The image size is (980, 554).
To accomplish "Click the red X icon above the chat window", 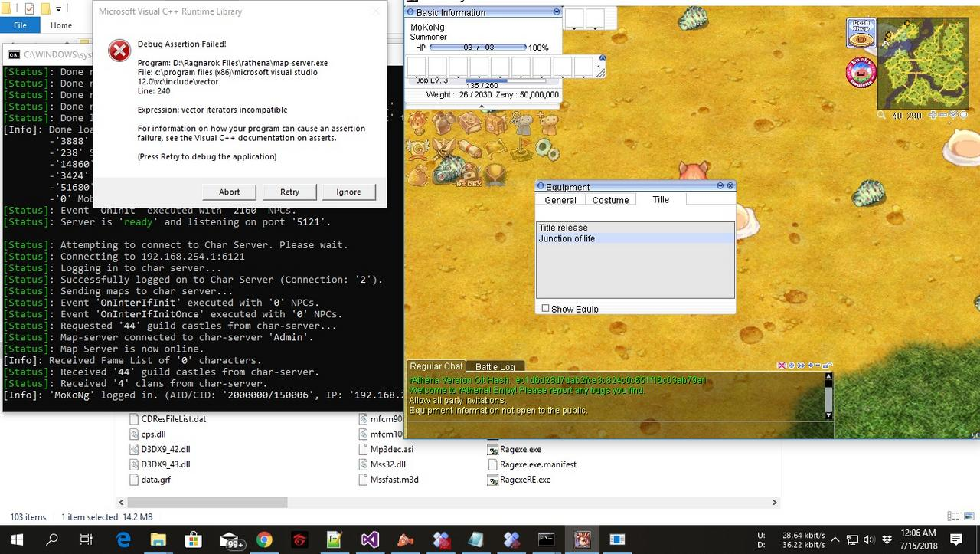I will (x=782, y=366).
